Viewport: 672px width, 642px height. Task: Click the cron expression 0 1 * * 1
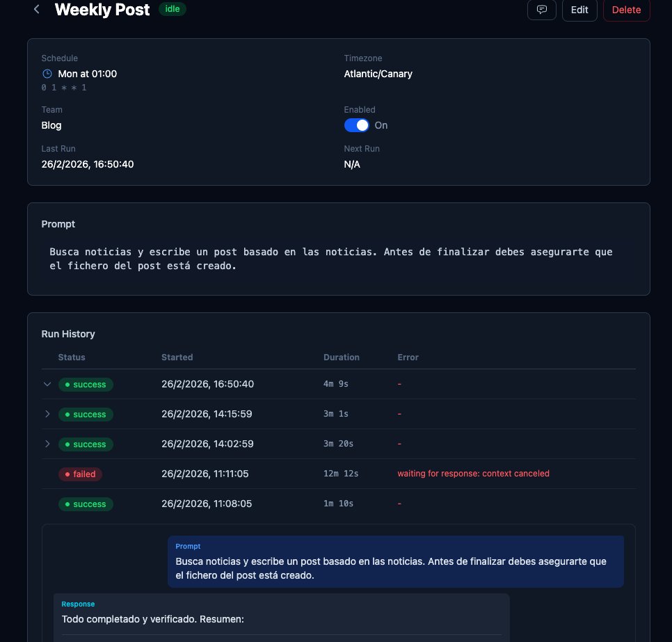[64, 88]
